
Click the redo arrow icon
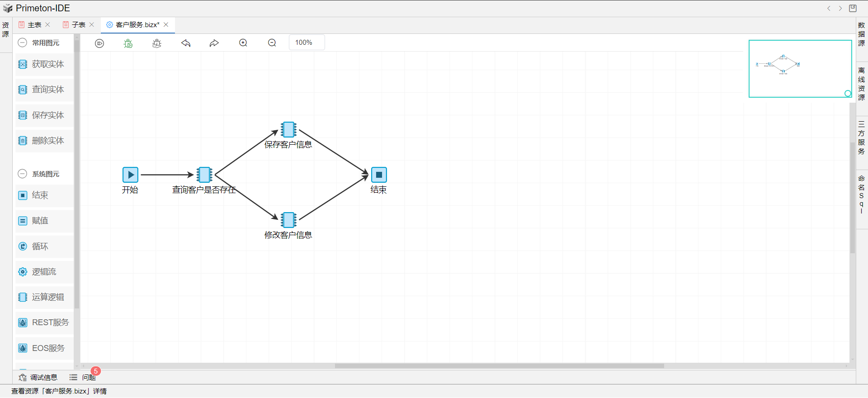coord(214,43)
